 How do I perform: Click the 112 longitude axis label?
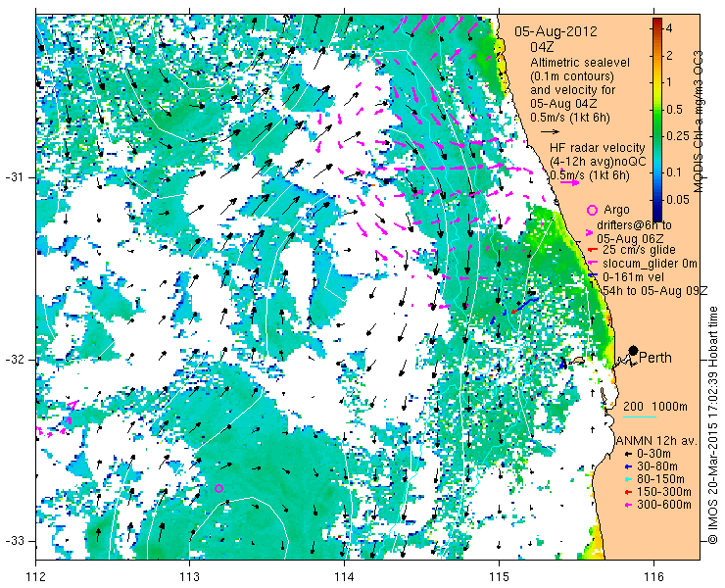coord(35,577)
